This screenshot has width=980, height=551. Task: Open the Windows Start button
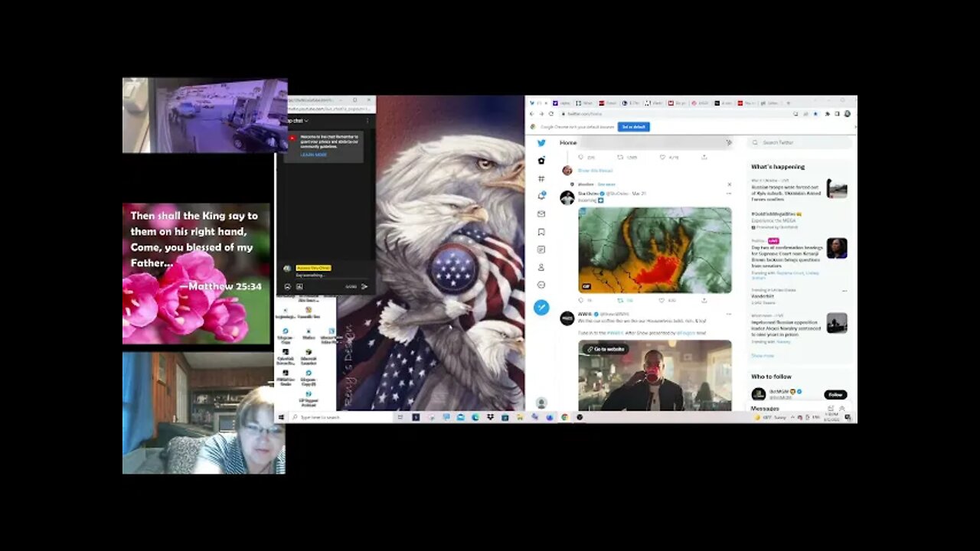(281, 417)
